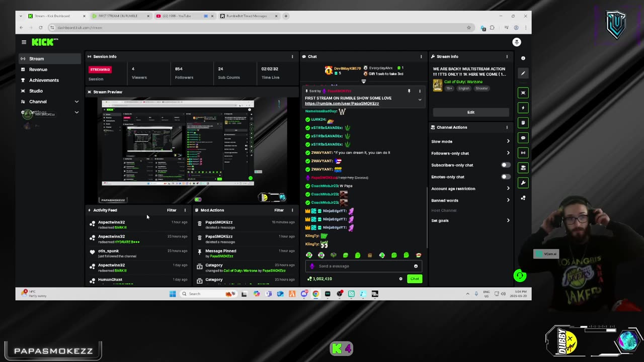Open the emoji picker in chat input

point(416,266)
